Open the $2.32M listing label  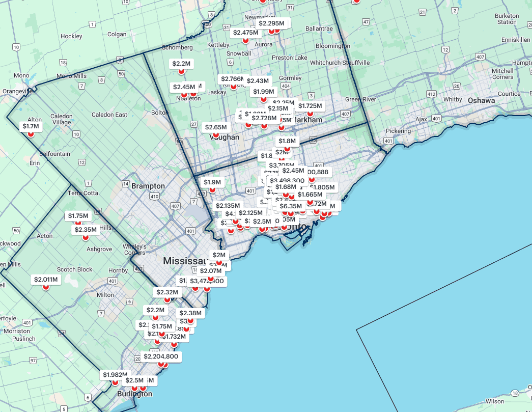click(x=167, y=292)
